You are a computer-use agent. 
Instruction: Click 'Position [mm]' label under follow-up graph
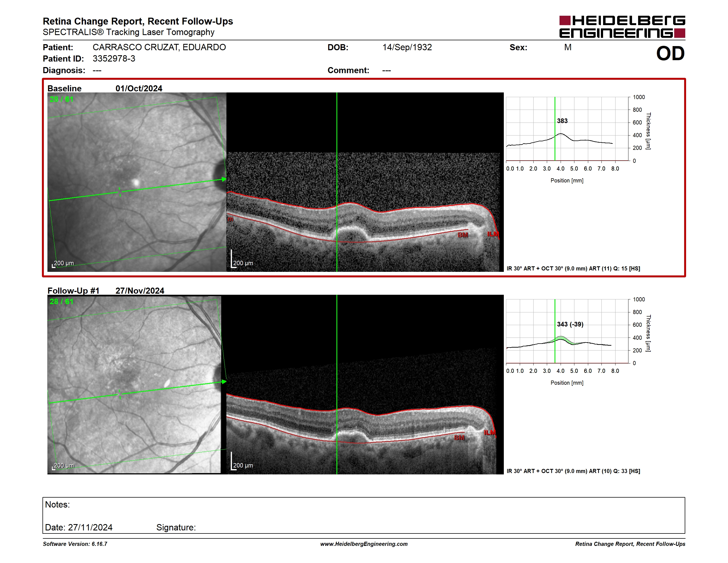pos(567,383)
